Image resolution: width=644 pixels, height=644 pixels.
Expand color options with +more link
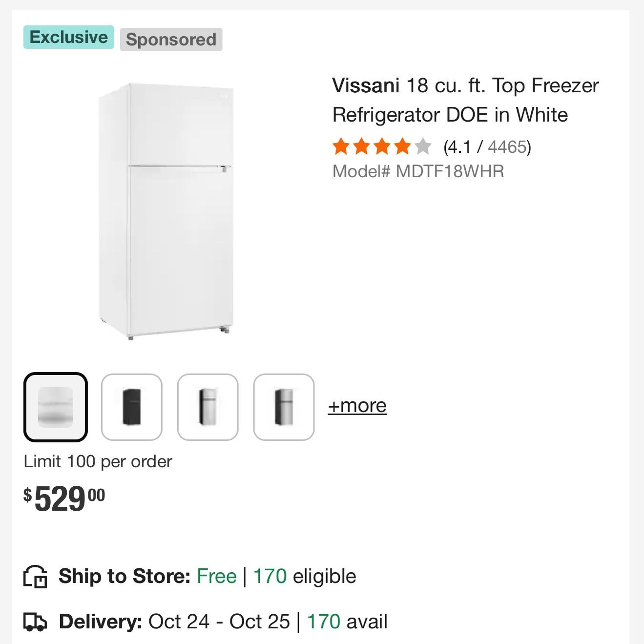(x=357, y=406)
